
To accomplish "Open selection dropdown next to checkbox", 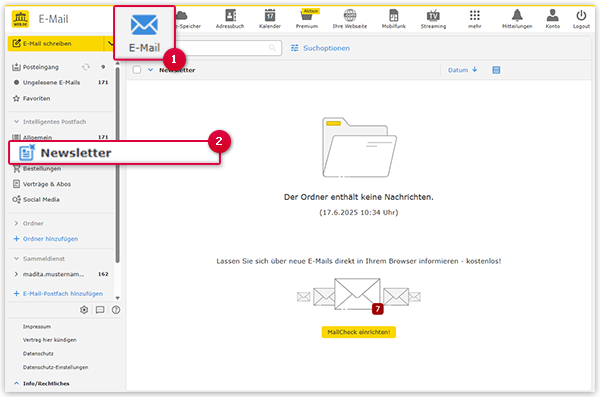I will click(150, 70).
